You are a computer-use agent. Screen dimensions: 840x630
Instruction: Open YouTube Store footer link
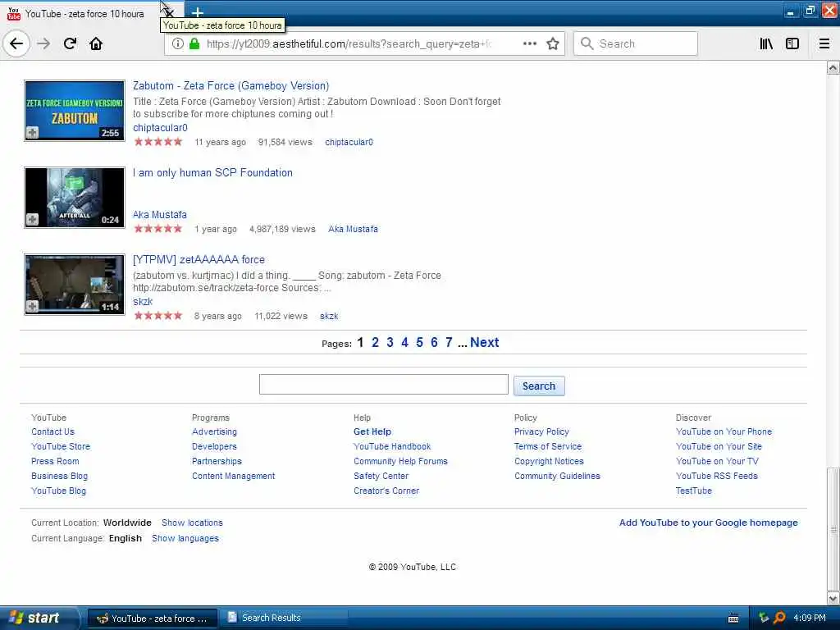tap(61, 446)
